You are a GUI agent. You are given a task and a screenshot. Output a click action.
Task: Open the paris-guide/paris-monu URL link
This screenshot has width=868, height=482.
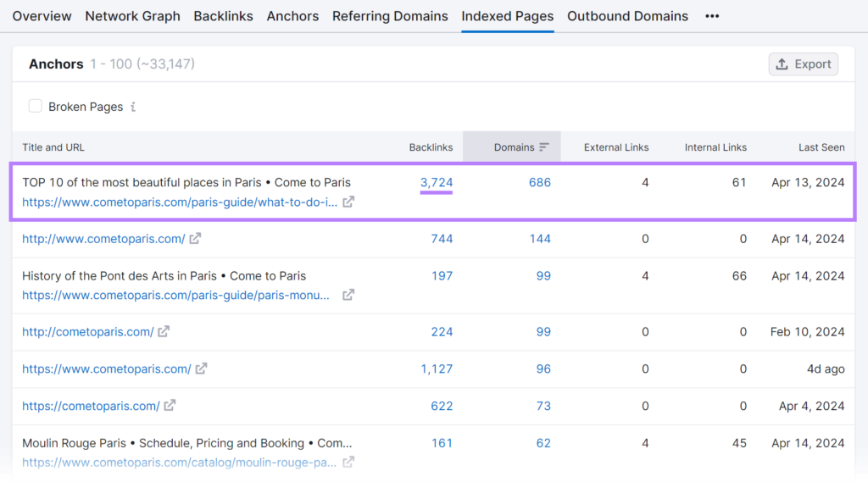tap(176, 295)
